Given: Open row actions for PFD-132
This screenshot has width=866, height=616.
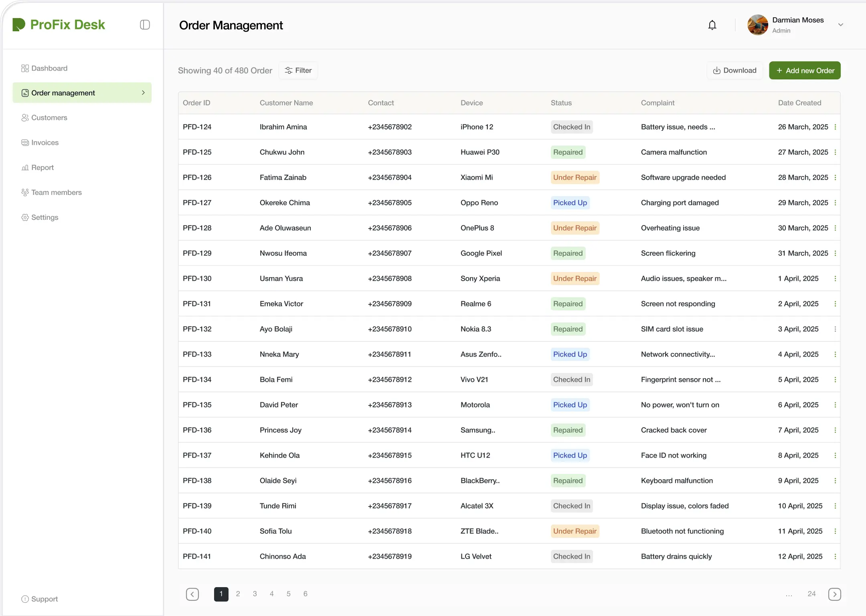Looking at the screenshot, I should [x=835, y=329].
